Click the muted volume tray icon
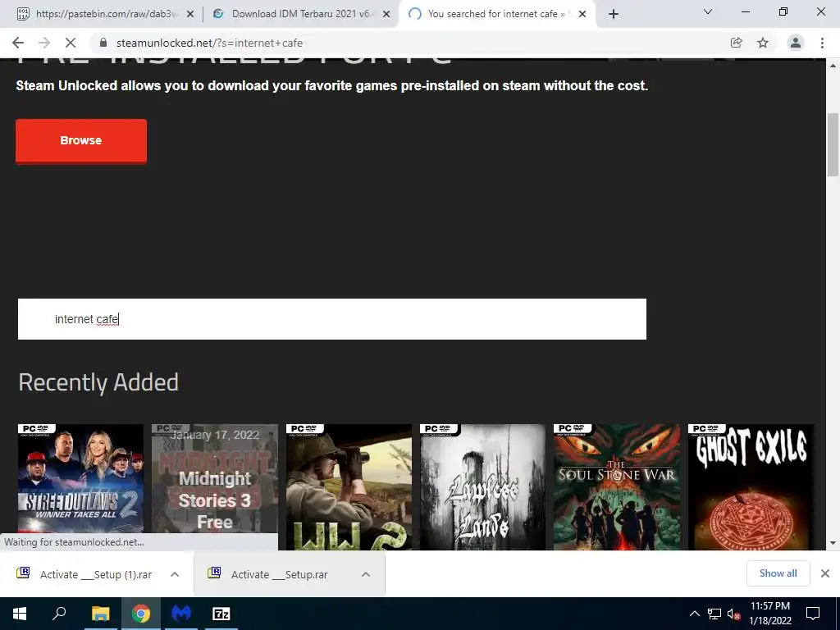 point(734,614)
